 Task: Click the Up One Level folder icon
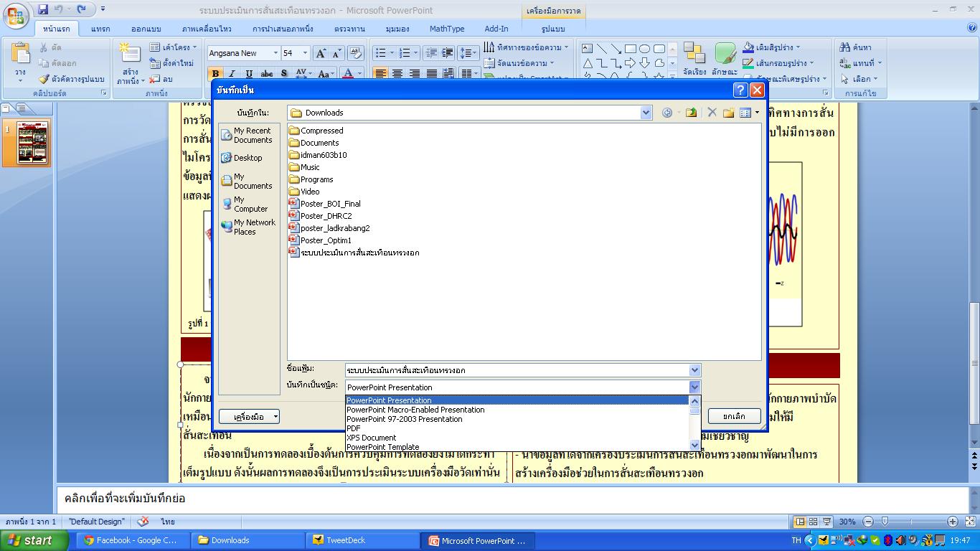691,113
